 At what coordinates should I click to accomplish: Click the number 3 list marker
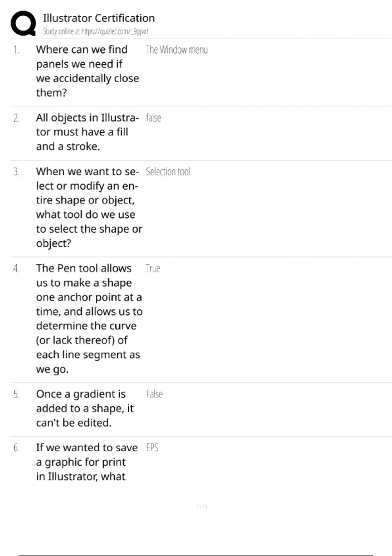coord(16,172)
